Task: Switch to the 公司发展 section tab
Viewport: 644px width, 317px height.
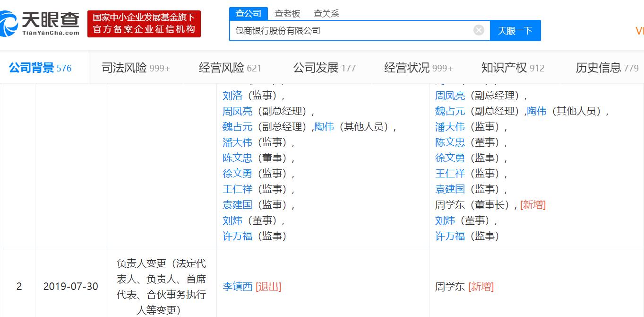Action: tap(325, 68)
